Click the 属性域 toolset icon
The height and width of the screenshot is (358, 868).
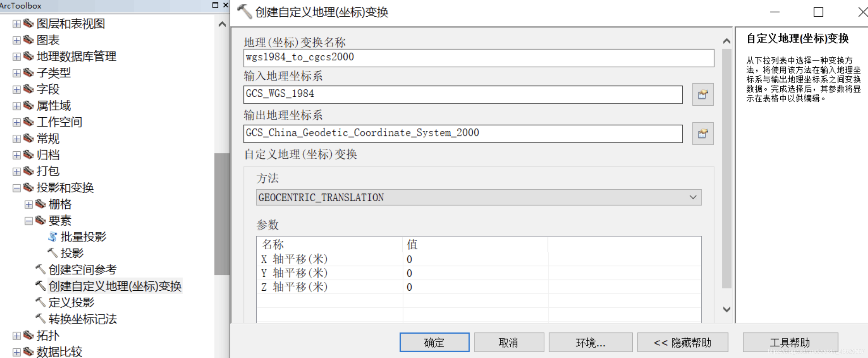coord(28,105)
